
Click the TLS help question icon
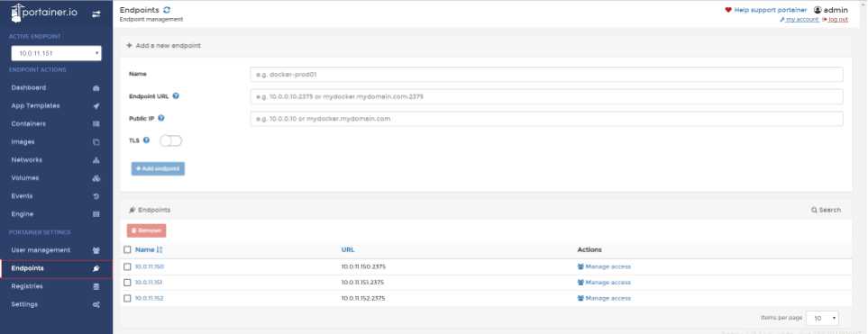(x=146, y=140)
